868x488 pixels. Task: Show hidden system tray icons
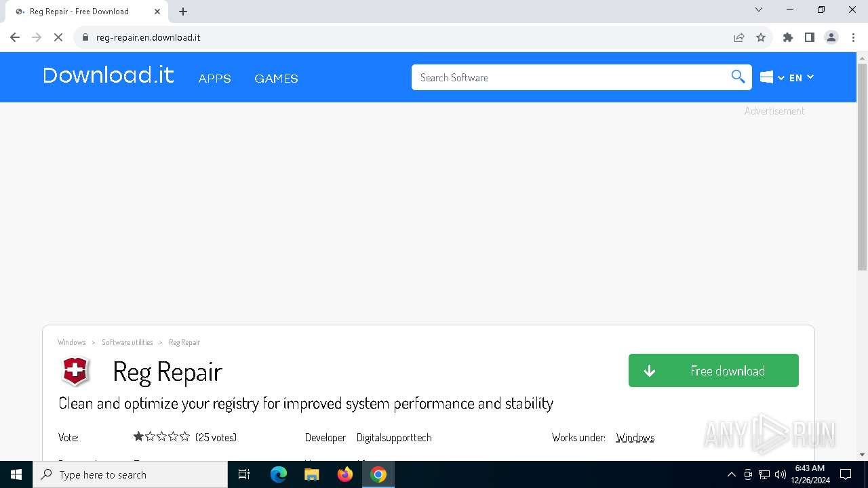click(x=731, y=474)
